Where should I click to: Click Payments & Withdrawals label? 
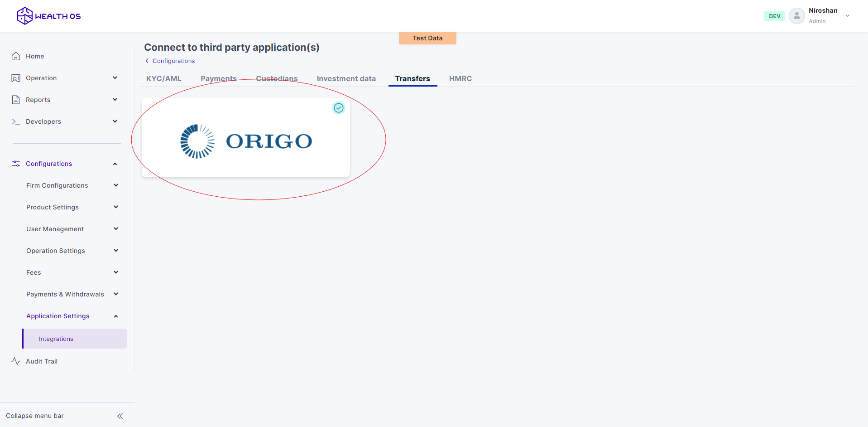[x=65, y=294]
